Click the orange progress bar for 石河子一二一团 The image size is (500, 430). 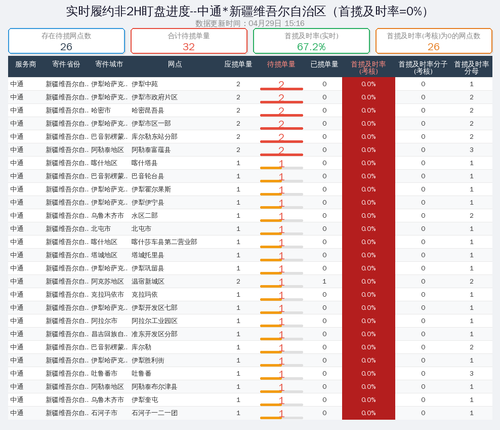(281, 418)
